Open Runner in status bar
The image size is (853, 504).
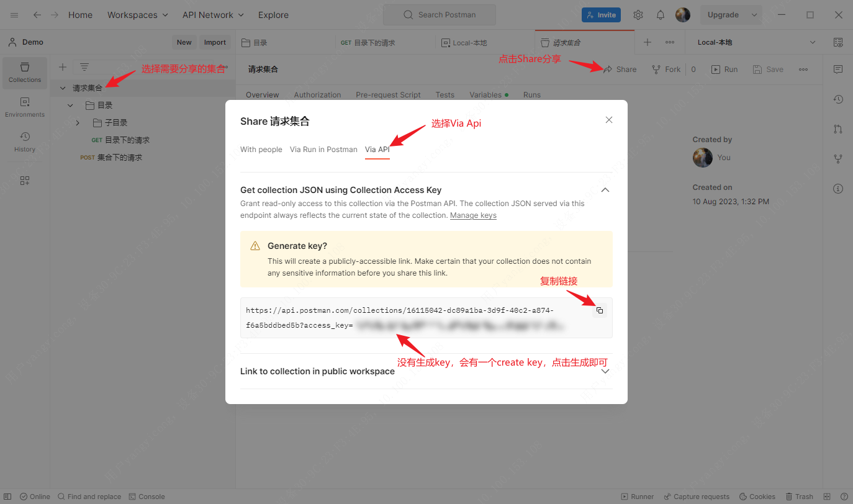[x=638, y=497]
